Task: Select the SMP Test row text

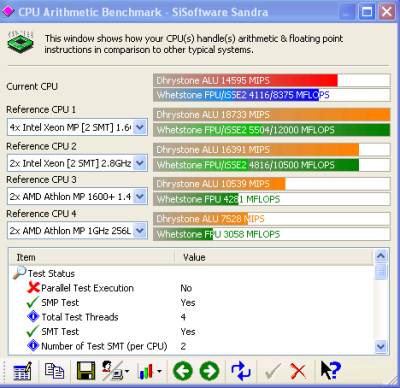Action: click(x=60, y=302)
